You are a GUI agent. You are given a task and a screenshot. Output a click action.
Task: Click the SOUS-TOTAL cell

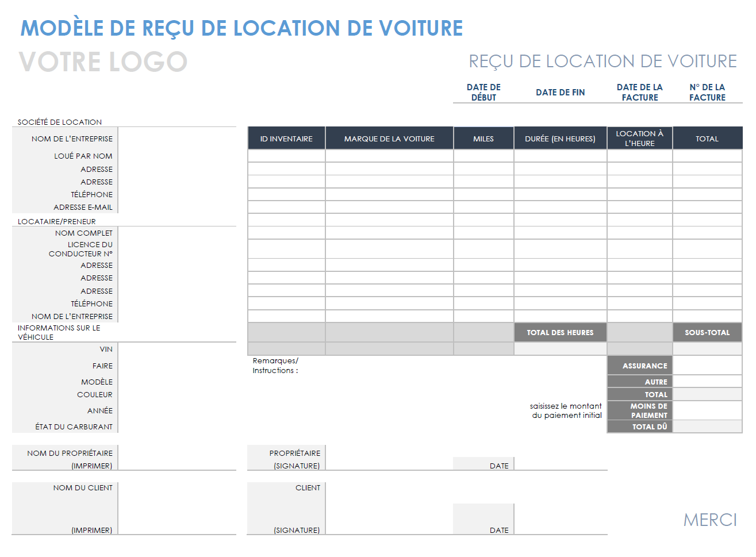(707, 332)
